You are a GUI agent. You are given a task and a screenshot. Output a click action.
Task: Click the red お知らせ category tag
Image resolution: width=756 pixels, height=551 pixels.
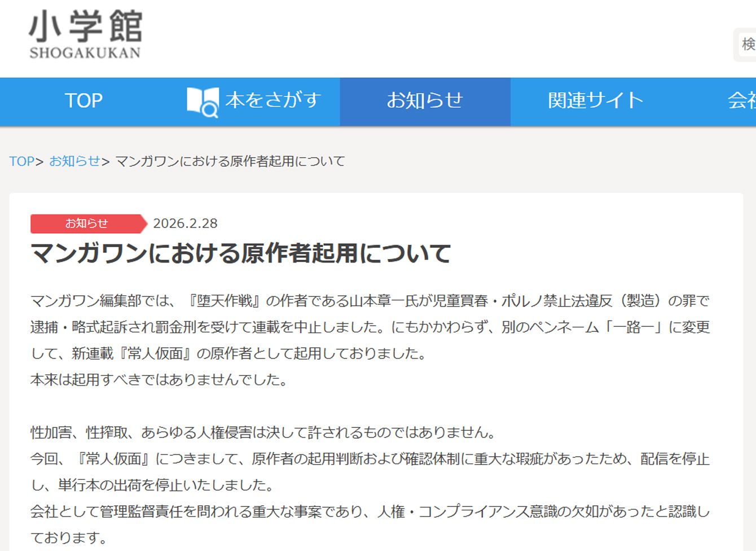coord(89,224)
